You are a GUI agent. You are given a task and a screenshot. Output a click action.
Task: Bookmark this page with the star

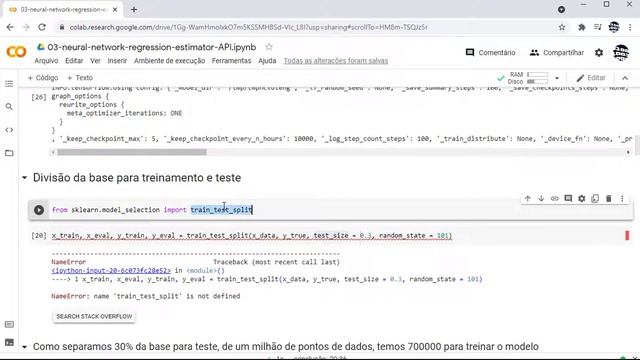[562, 27]
